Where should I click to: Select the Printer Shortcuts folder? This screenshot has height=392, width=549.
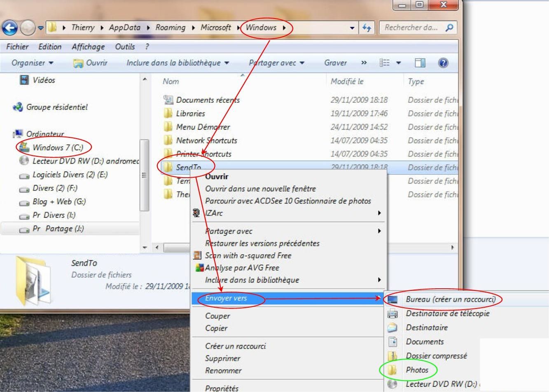(x=197, y=154)
